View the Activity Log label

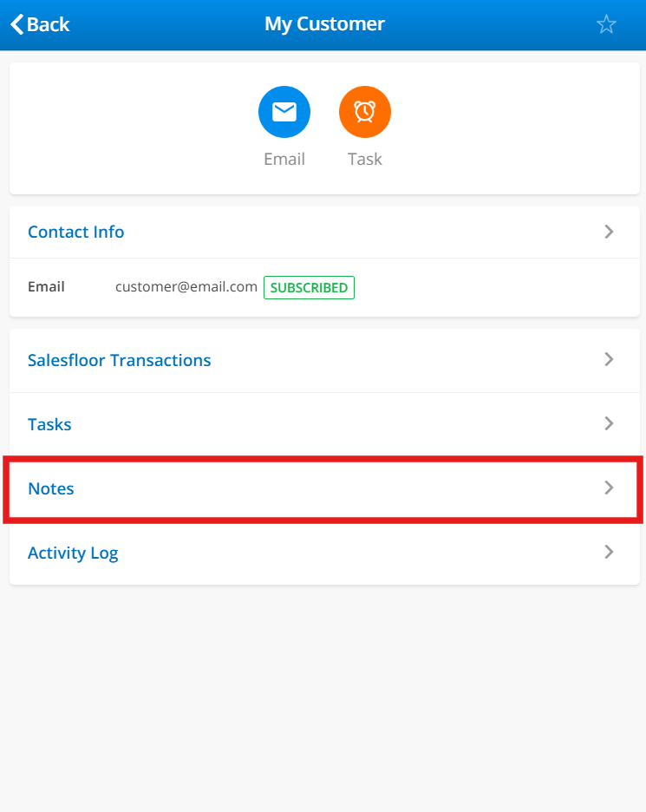pos(73,553)
